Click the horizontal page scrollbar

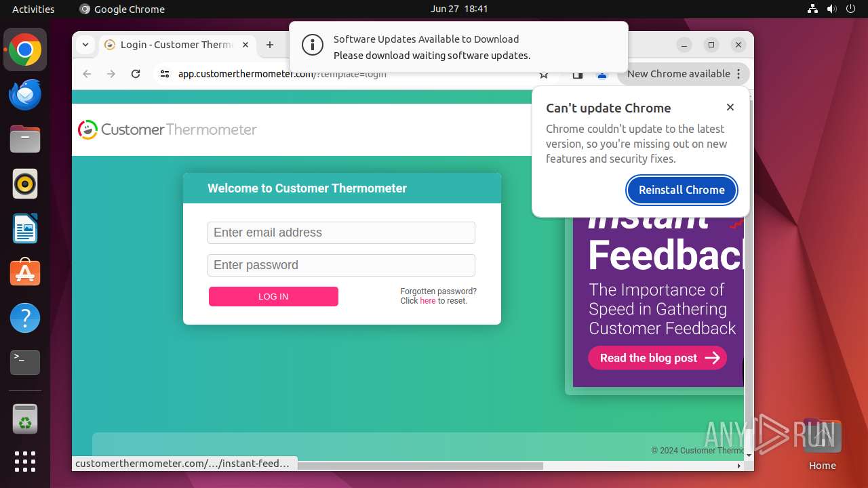pos(420,466)
